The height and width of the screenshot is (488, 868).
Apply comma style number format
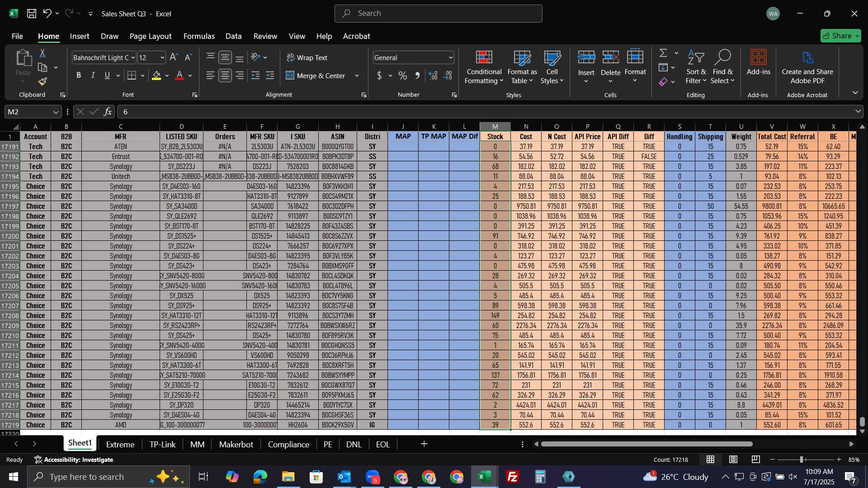(x=418, y=76)
